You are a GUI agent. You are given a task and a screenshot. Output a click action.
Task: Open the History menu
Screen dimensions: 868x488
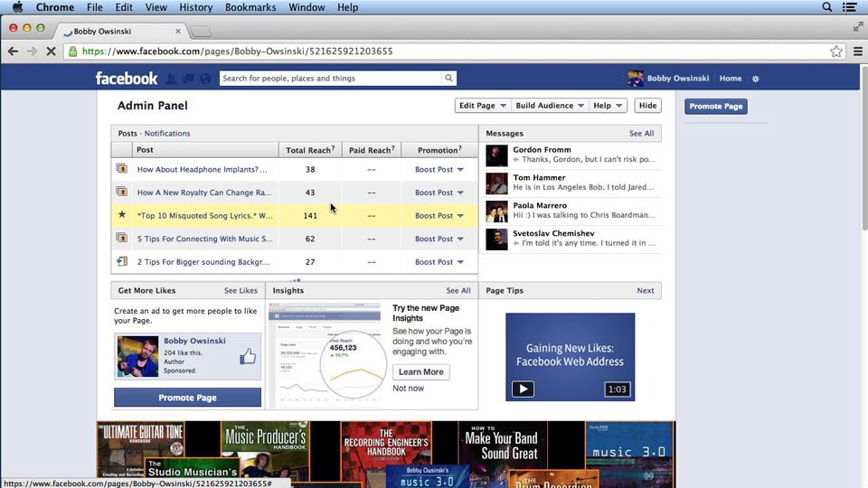(x=195, y=7)
